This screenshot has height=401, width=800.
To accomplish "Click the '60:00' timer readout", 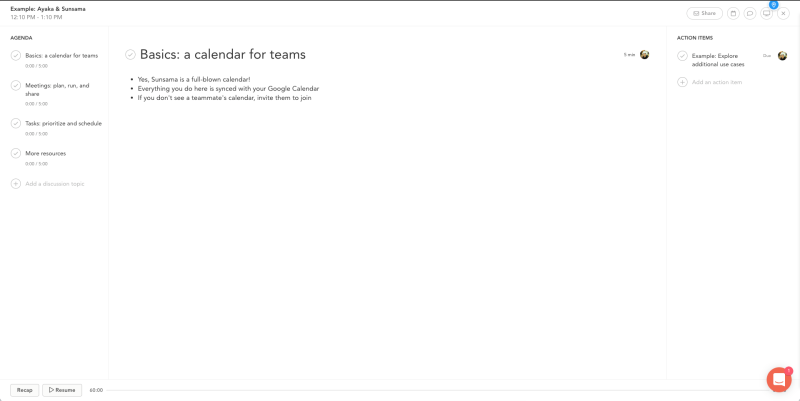I will pos(96,390).
